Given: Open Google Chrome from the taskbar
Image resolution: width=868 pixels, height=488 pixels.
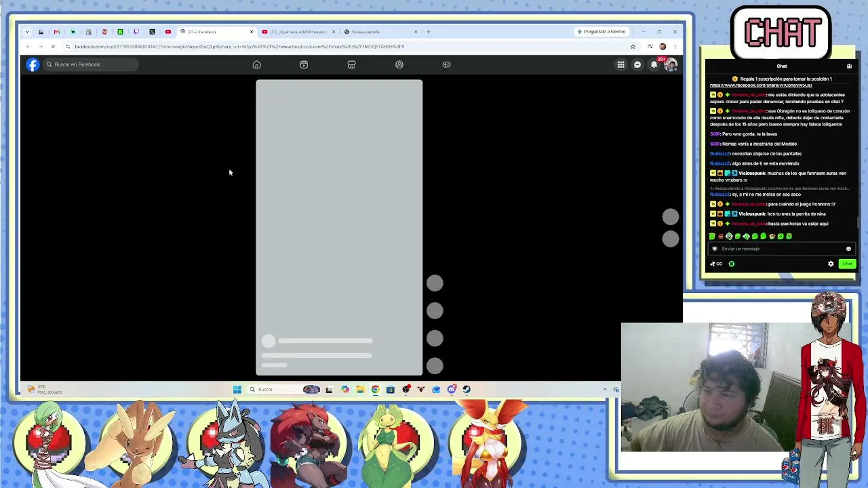Looking at the screenshot, I should point(375,390).
